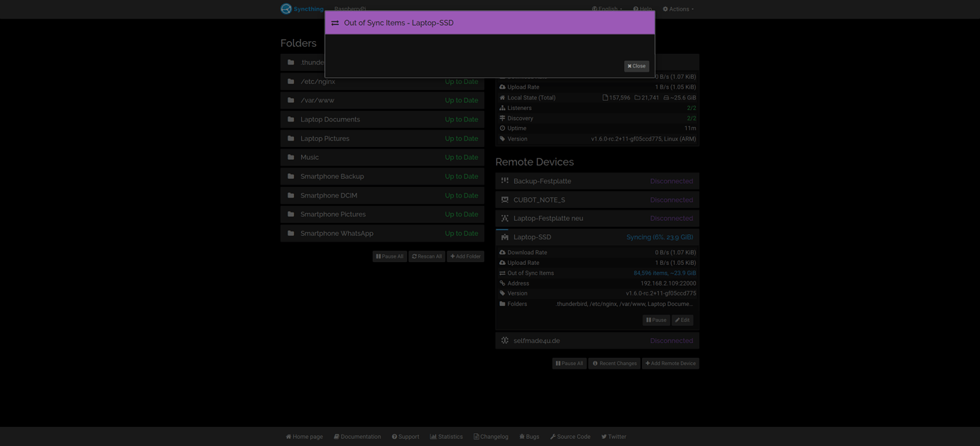980x446 pixels.
Task: Click the selfmade4u.de device identicon
Action: tap(505, 341)
